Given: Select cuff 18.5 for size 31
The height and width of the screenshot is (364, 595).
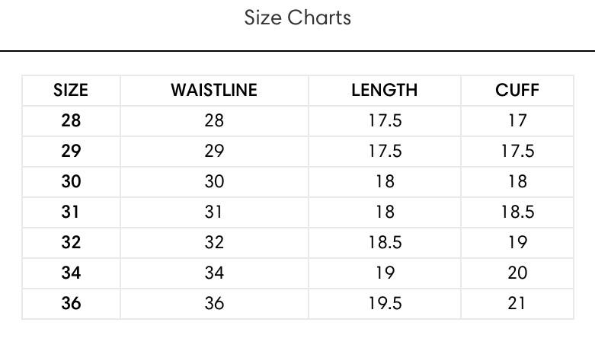Looking at the screenshot, I should tap(517, 212).
